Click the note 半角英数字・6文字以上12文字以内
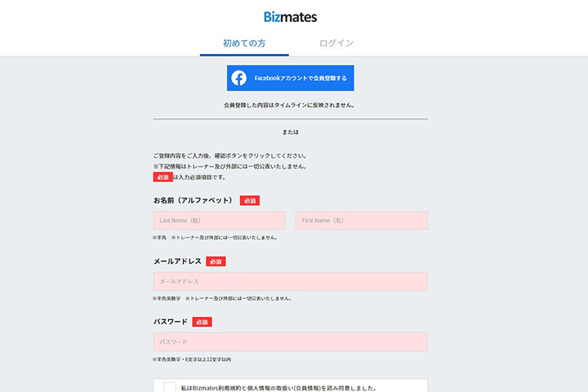 192,359
